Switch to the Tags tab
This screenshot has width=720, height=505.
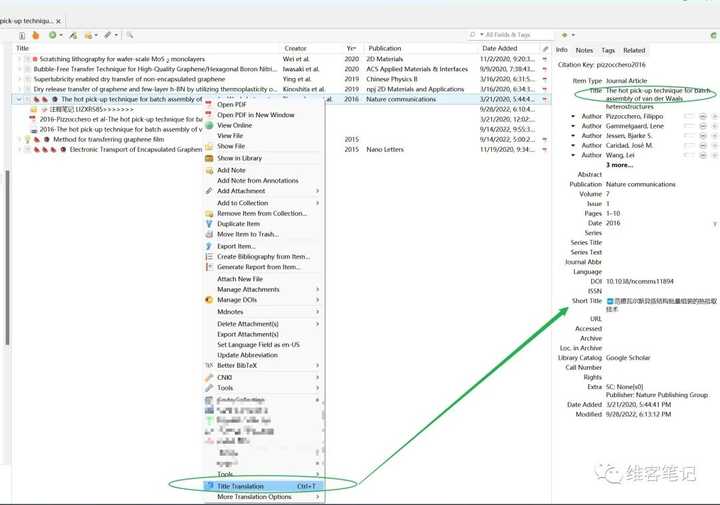(608, 50)
